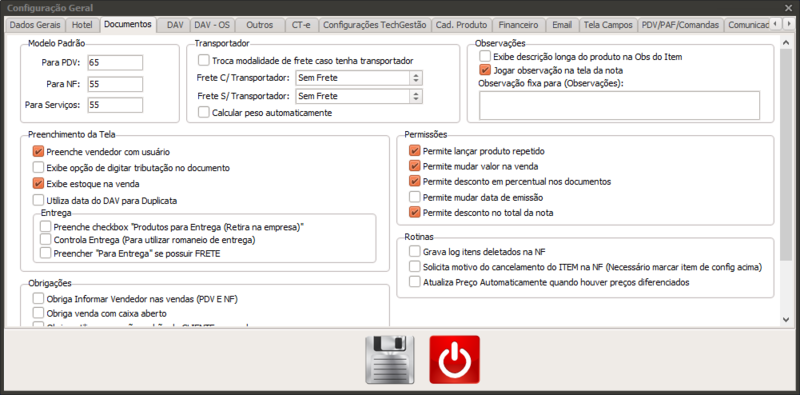Check Preencher Para Entrega se possuir FRETE
Image resolution: width=800 pixels, height=395 pixels.
[46, 253]
